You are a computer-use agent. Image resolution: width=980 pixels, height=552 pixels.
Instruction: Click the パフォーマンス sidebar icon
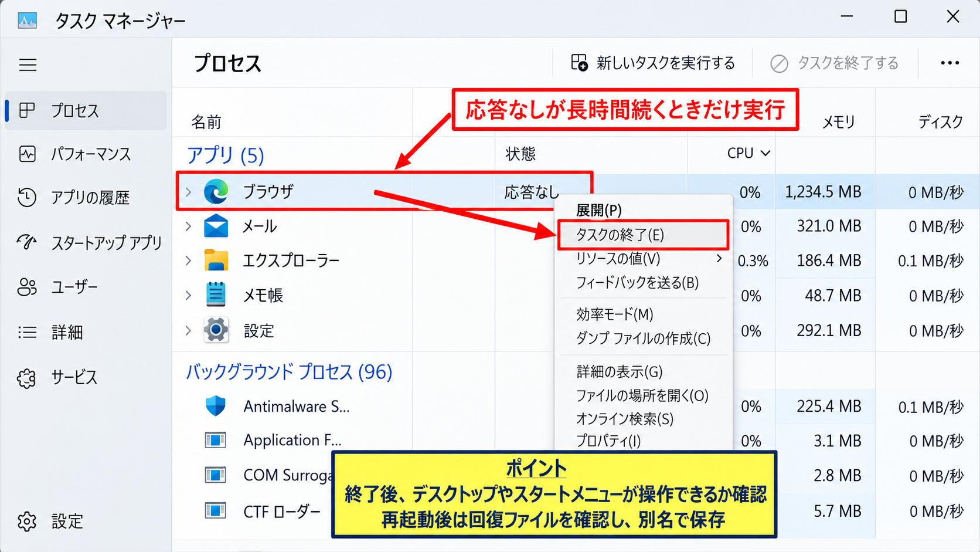point(28,154)
